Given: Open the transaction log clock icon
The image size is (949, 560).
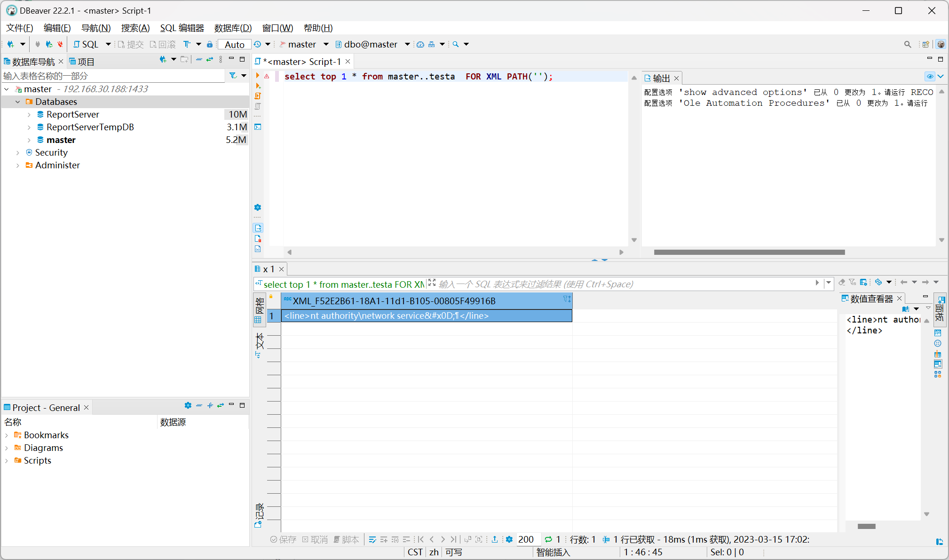Looking at the screenshot, I should pos(257,44).
